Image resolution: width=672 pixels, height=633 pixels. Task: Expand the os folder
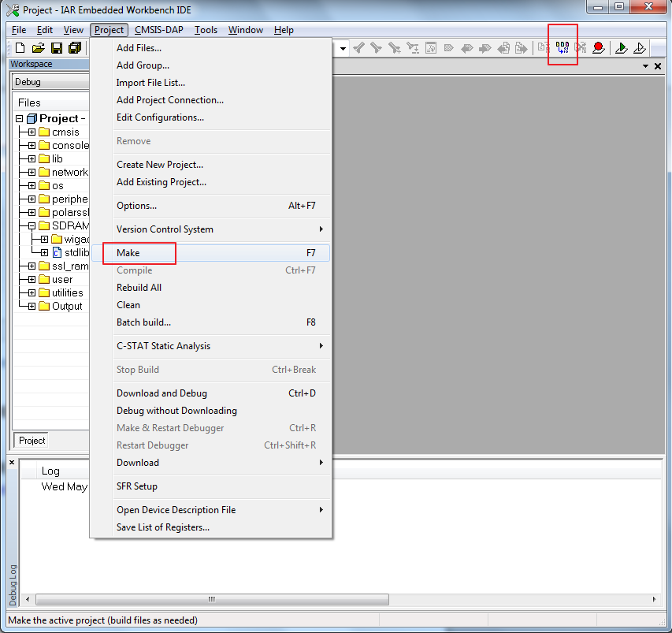[32, 186]
